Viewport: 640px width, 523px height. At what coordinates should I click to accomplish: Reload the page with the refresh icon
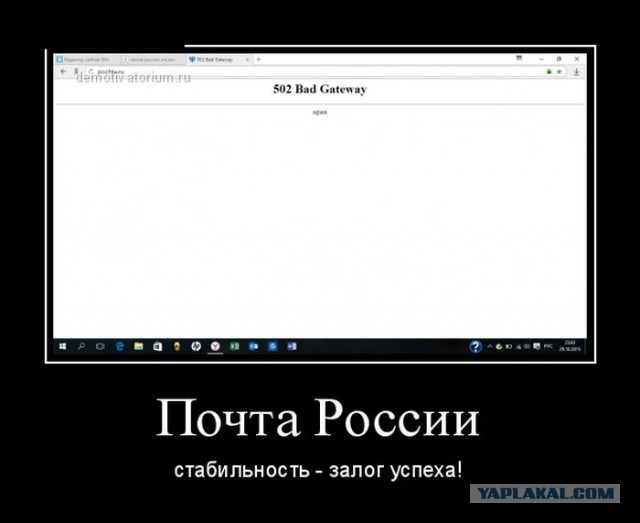pos(91,71)
